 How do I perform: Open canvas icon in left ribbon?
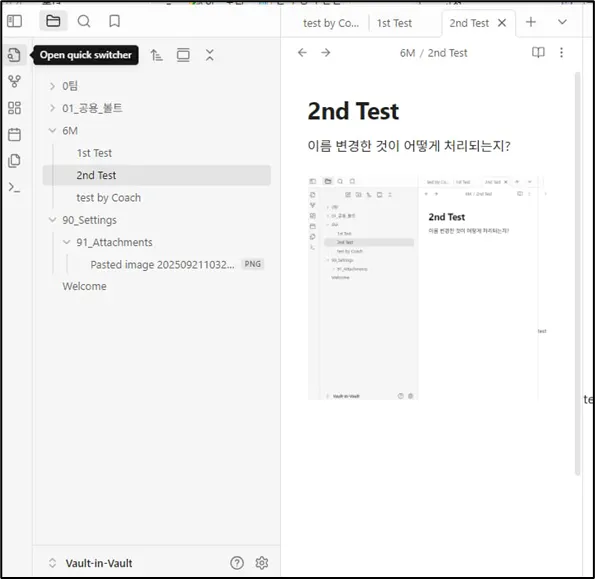click(x=14, y=108)
